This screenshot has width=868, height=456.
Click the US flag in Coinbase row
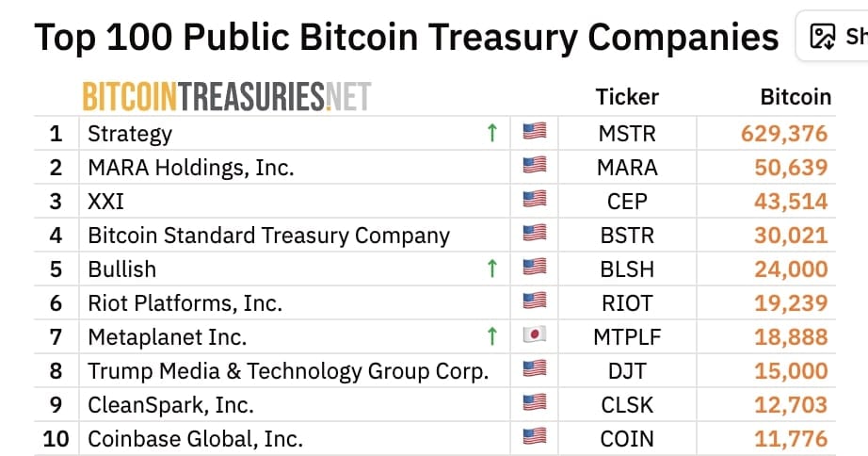coord(535,438)
